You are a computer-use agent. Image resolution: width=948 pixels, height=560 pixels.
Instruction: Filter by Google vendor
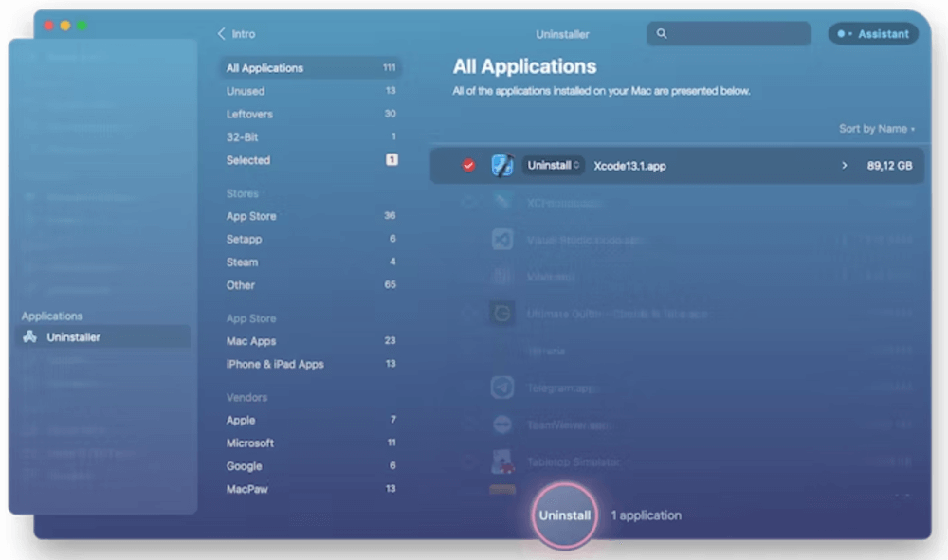(310, 466)
